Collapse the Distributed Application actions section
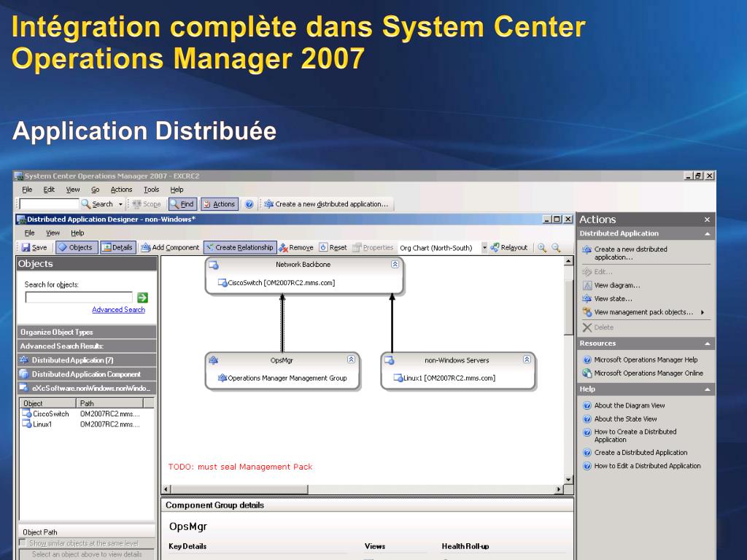Image resolution: width=747 pixels, height=560 pixels. (708, 234)
